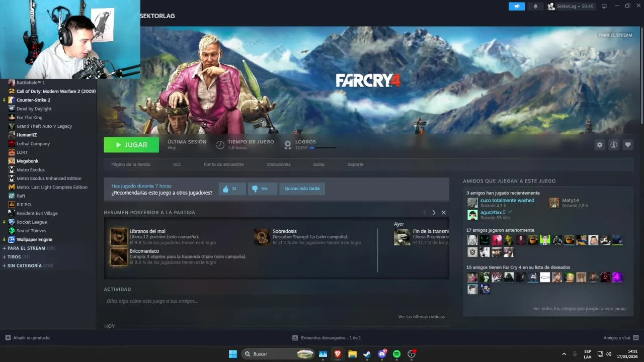Image resolution: width=644 pixels, height=362 pixels.
Task: Open the Soporte tab
Action: click(355, 164)
